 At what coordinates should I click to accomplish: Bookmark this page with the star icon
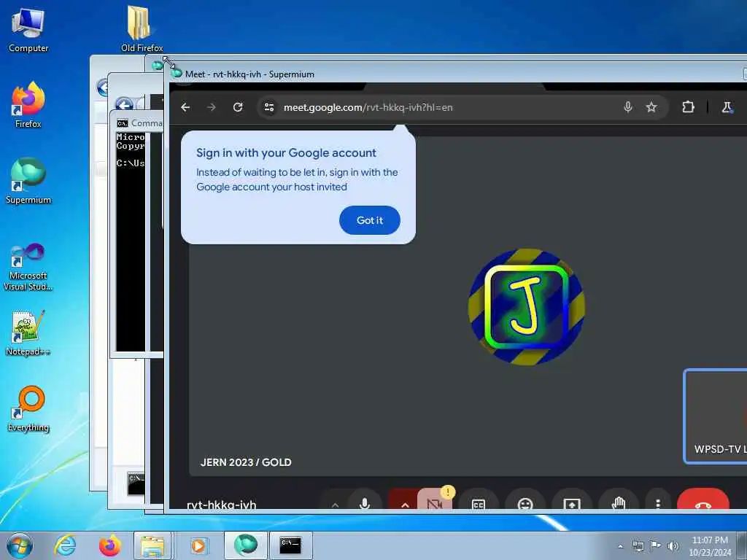[x=651, y=107]
